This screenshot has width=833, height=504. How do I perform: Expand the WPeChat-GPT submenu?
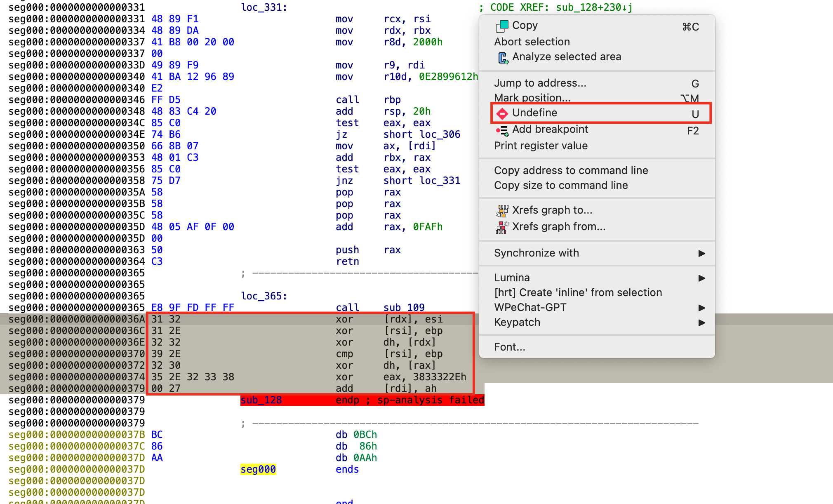click(702, 308)
